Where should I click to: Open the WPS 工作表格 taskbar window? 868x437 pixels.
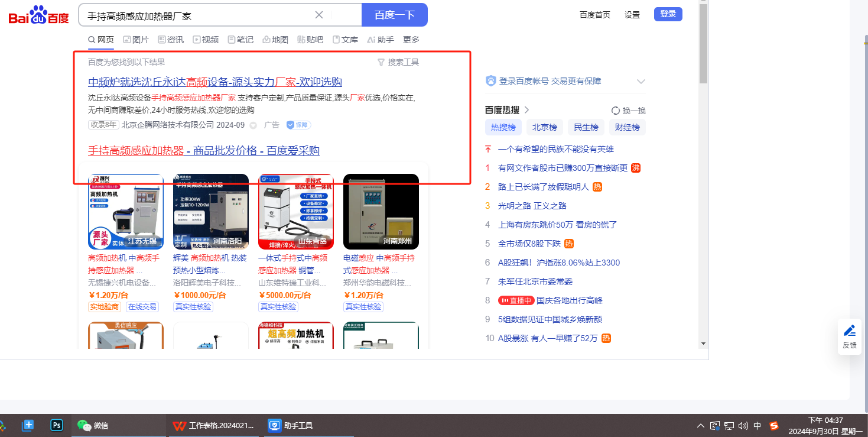click(213, 425)
